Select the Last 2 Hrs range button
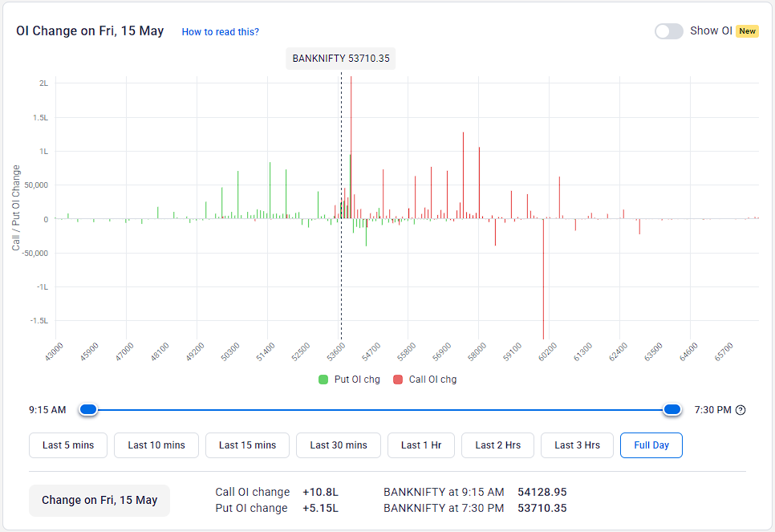 pyautogui.click(x=497, y=445)
